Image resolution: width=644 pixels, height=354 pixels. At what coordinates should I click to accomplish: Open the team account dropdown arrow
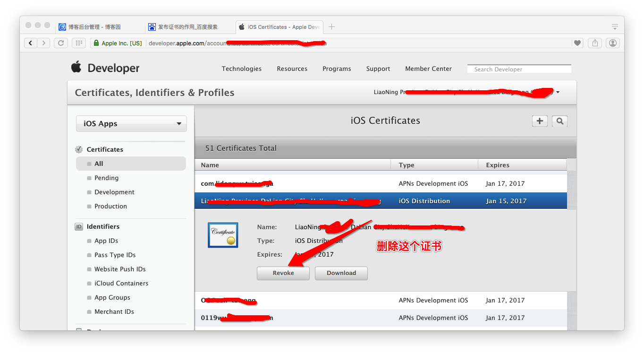point(558,92)
